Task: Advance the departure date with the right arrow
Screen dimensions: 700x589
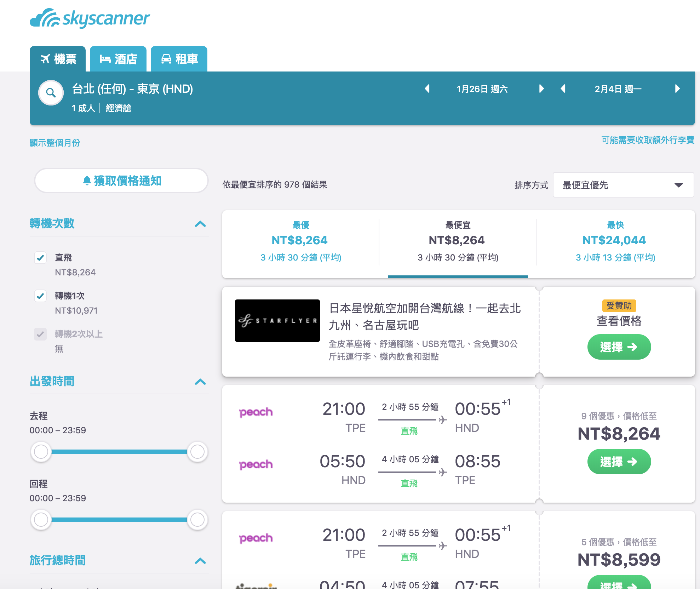Action: click(541, 89)
